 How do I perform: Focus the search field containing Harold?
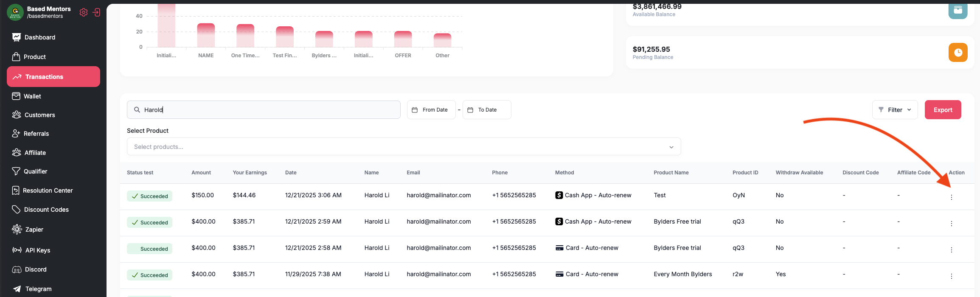tap(264, 110)
